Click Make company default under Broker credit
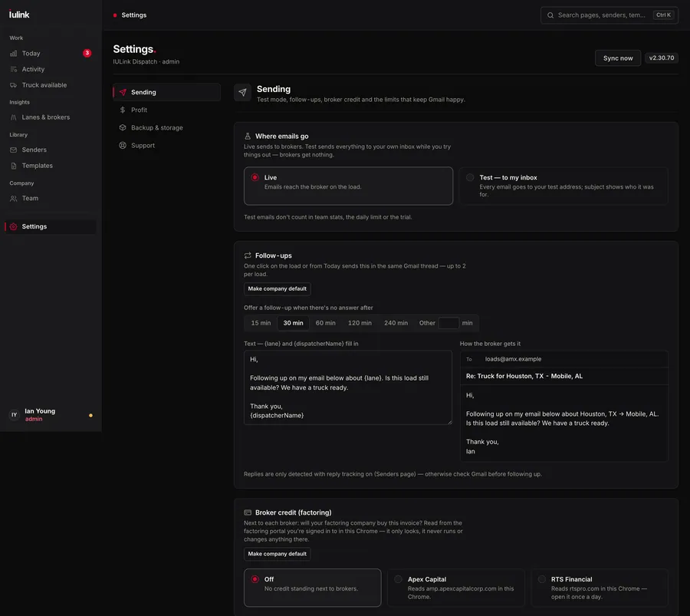The width and height of the screenshot is (690, 616). (x=278, y=554)
